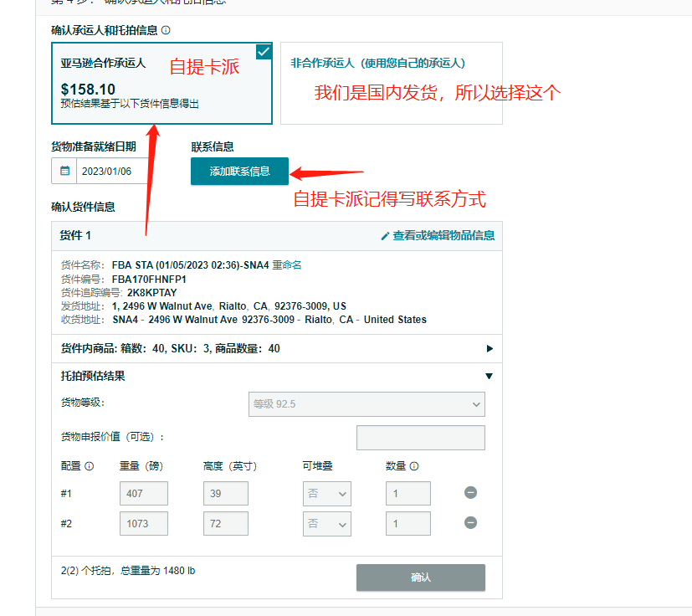Click info icon beside 确认承运人和托拍信息
The width and height of the screenshot is (692, 616).
tap(166, 30)
